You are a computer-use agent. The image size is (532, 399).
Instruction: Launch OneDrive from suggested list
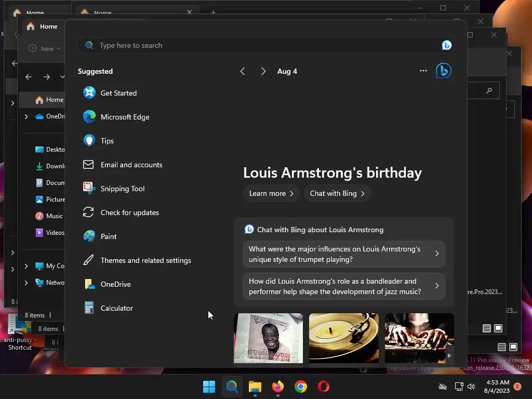[x=107, y=284]
